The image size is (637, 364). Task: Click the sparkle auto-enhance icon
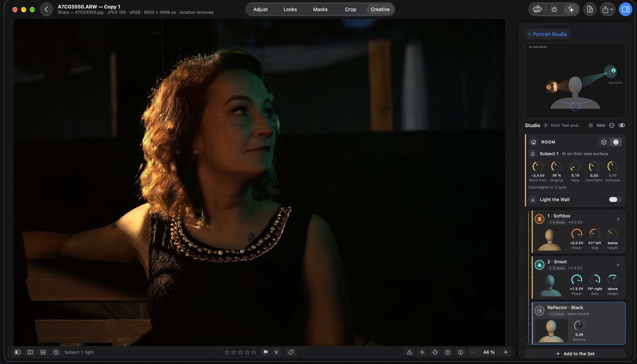[571, 9]
